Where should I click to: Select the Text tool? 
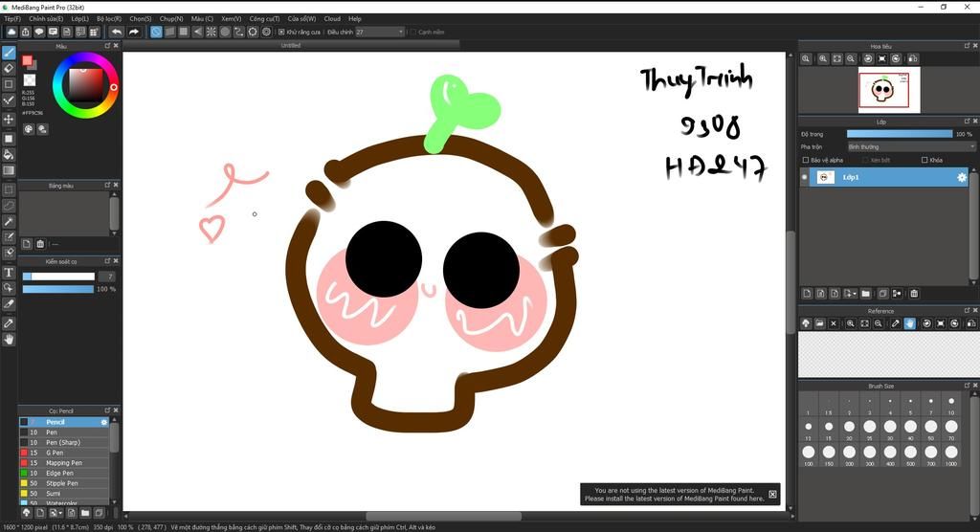(x=9, y=273)
